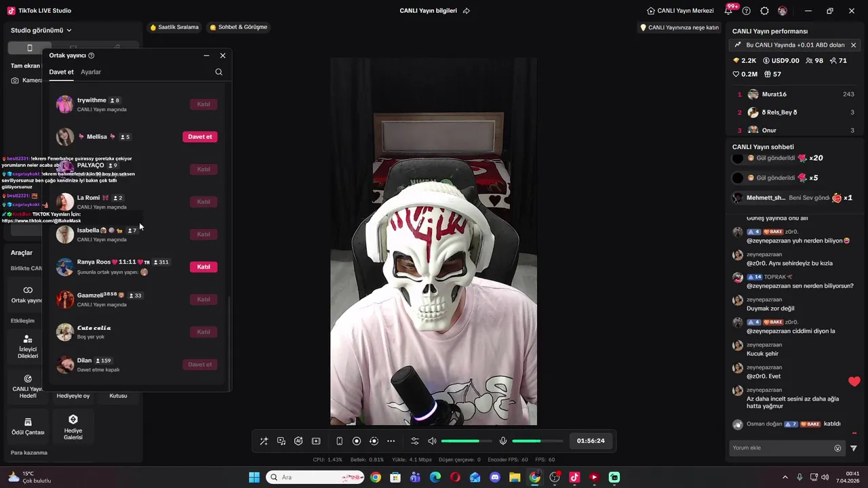Dismiss the +0.01 ABD doları notification
This screenshot has width=868, height=488.
[853, 45]
